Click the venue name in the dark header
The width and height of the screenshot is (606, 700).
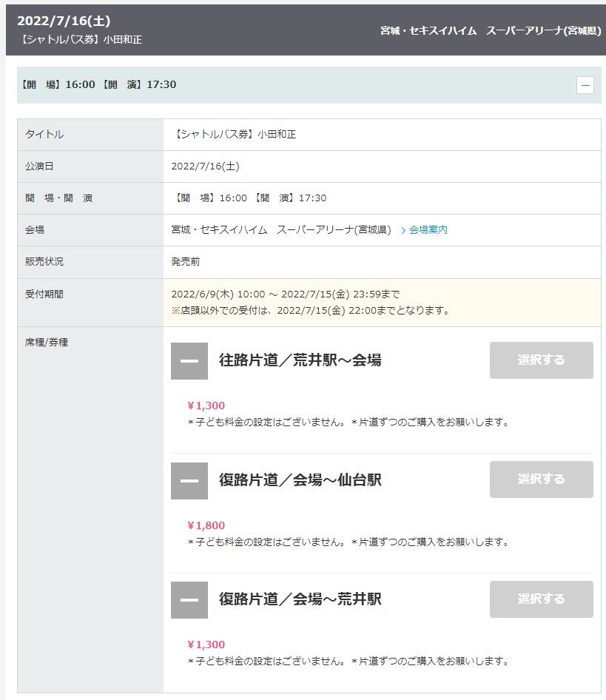pos(490,31)
